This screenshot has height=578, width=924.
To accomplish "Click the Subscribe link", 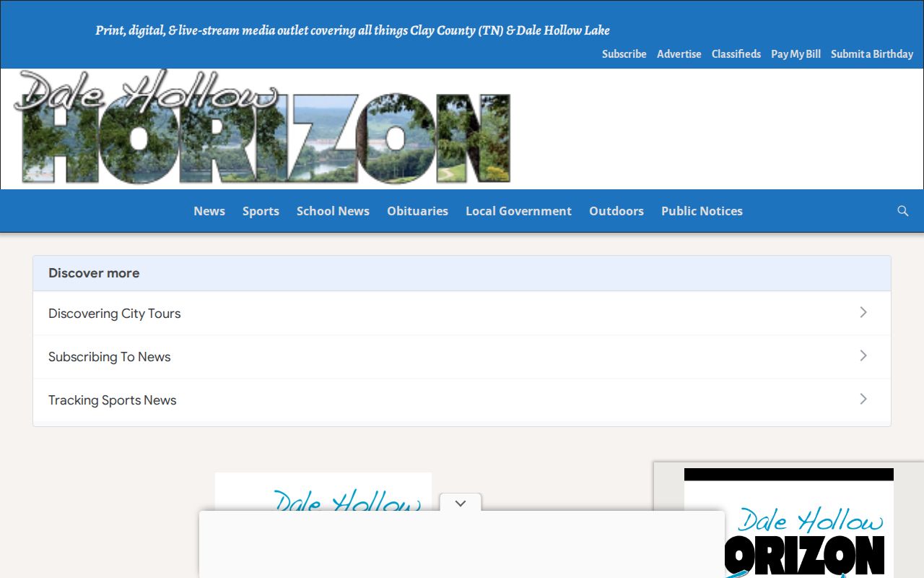I will click(x=624, y=54).
